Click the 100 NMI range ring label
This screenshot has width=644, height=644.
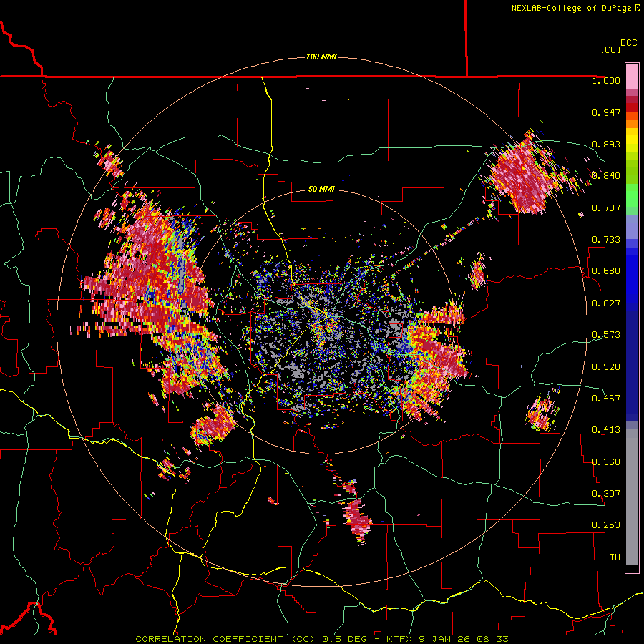coord(321,57)
